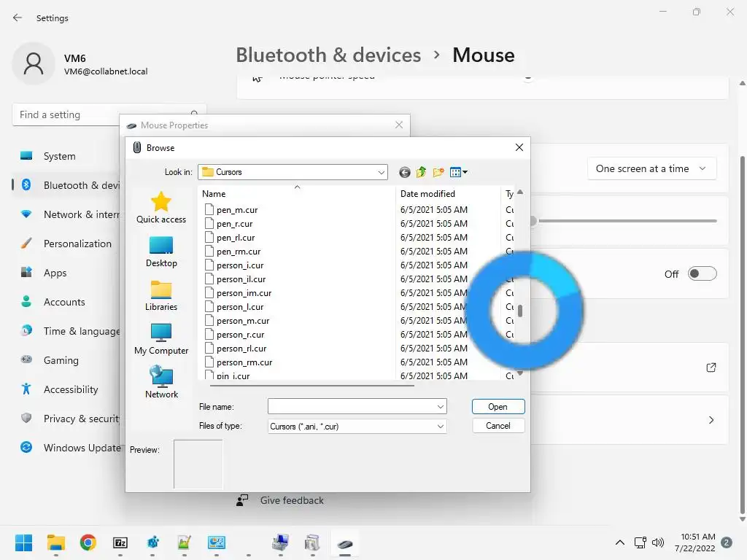Screen dimensions: 747x560
Task: Toggle the Off switch in Mouse settings
Action: [x=703, y=274]
